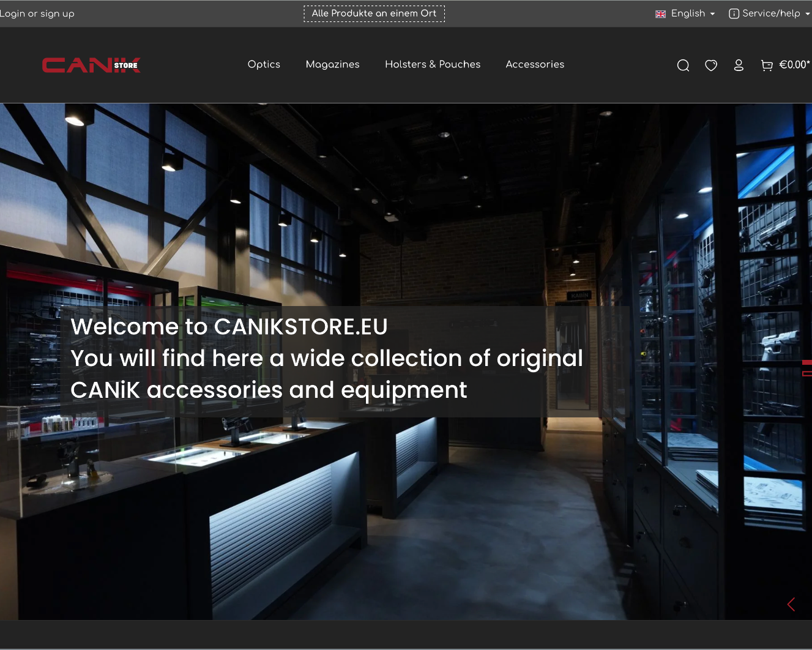Select the filled red slide indicator
Image resolution: width=812 pixels, height=650 pixels.
807,362
